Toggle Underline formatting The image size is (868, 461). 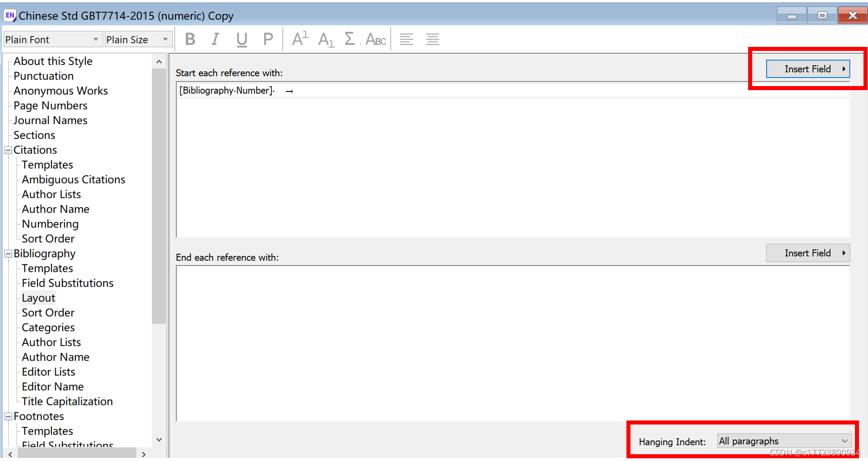point(242,40)
